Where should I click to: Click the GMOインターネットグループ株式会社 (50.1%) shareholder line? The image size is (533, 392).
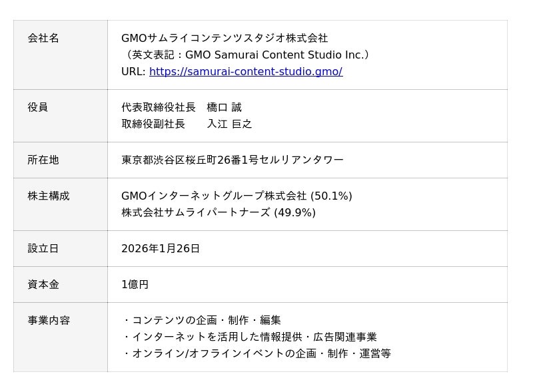pyautogui.click(x=237, y=196)
